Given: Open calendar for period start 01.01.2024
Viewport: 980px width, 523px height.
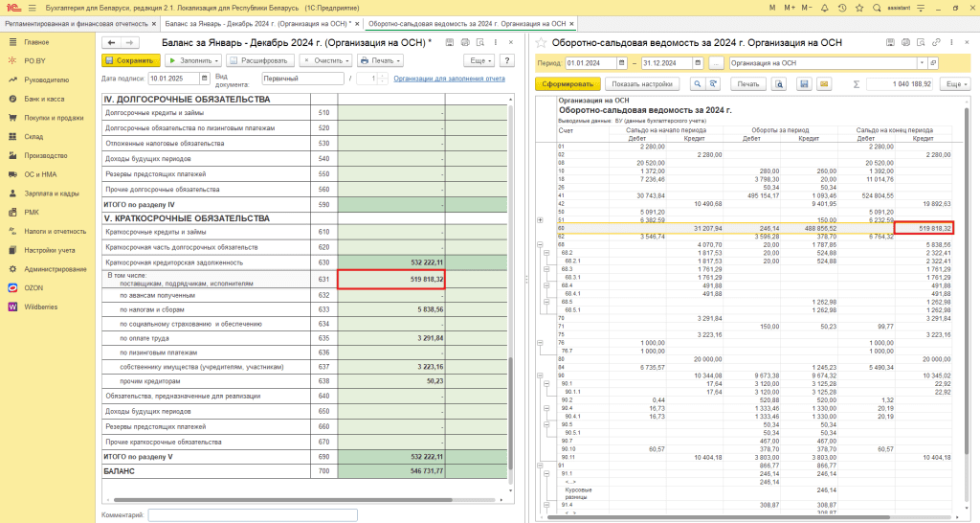Looking at the screenshot, I should [x=621, y=63].
